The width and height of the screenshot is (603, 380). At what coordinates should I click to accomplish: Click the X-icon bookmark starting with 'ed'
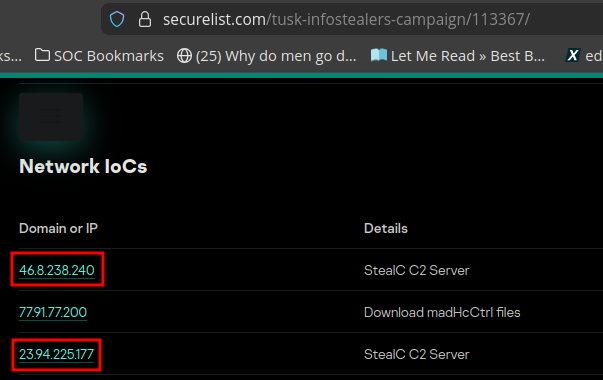point(584,56)
